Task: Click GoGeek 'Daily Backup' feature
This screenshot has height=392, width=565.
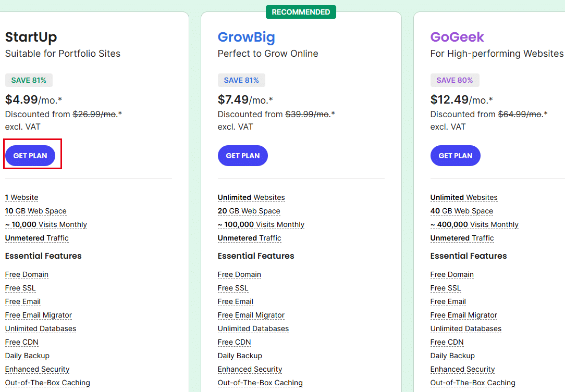Action: (x=452, y=356)
